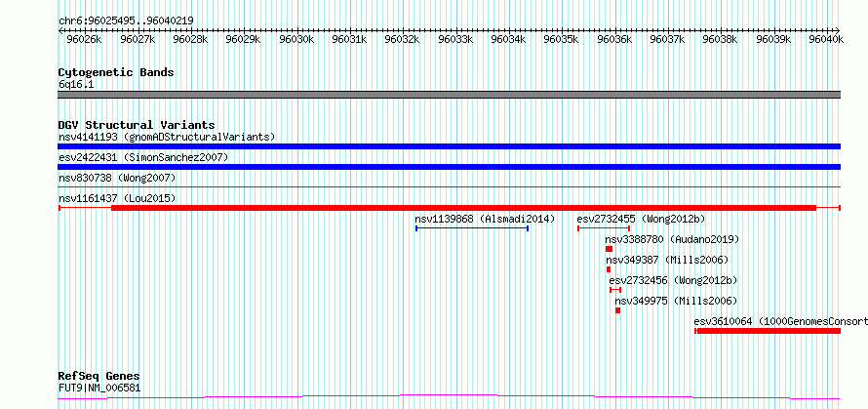This screenshot has height=409, width=868.
Task: Open nsv349387 (Mills2006) variant label
Action: pos(667,260)
